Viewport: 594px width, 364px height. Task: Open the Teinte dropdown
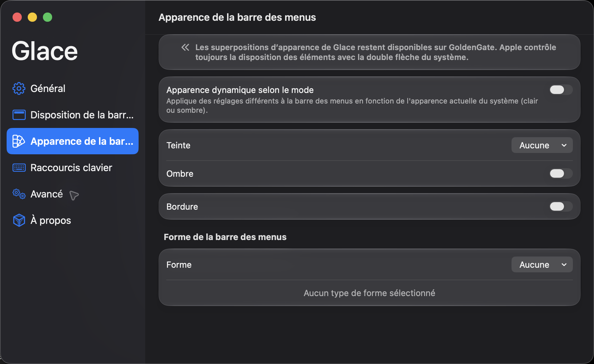pyautogui.click(x=542, y=145)
